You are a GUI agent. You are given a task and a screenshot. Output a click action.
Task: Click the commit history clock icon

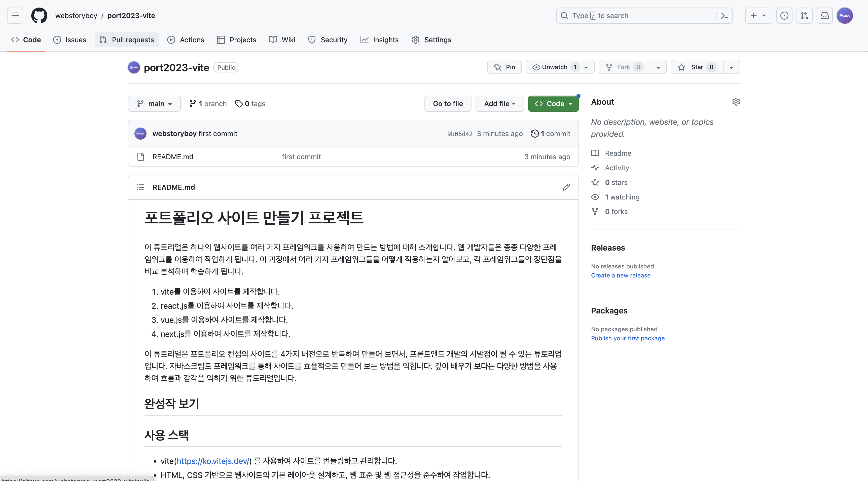[x=535, y=134]
